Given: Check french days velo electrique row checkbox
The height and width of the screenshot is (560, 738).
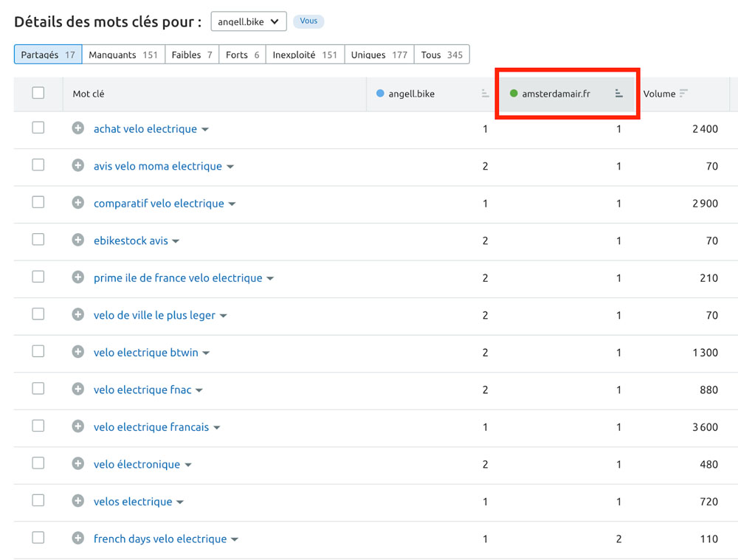Looking at the screenshot, I should (38, 537).
